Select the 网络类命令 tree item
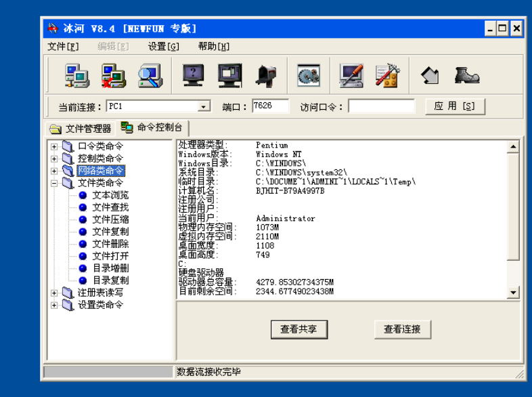Image resolution: width=532 pixels, height=397 pixels. pos(101,171)
